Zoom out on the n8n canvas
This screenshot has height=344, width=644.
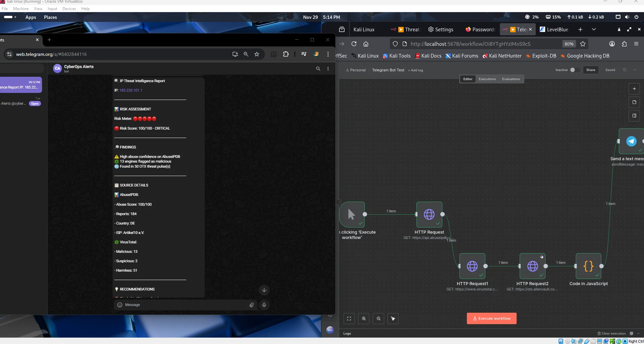coord(378,318)
